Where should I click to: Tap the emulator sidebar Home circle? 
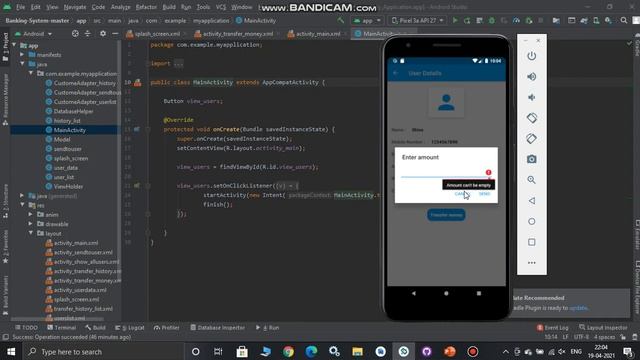[531, 221]
